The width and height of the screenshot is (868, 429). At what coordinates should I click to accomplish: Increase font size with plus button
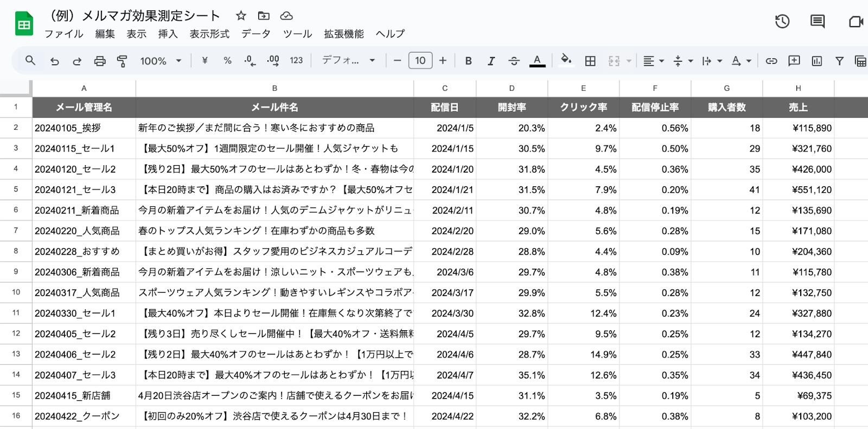coord(443,60)
